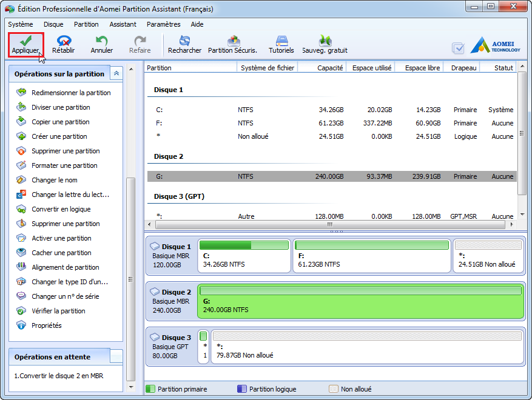This screenshot has width=532, height=400.
Task: Click the checkbox icon beside AOMEI logo
Action: tap(458, 48)
